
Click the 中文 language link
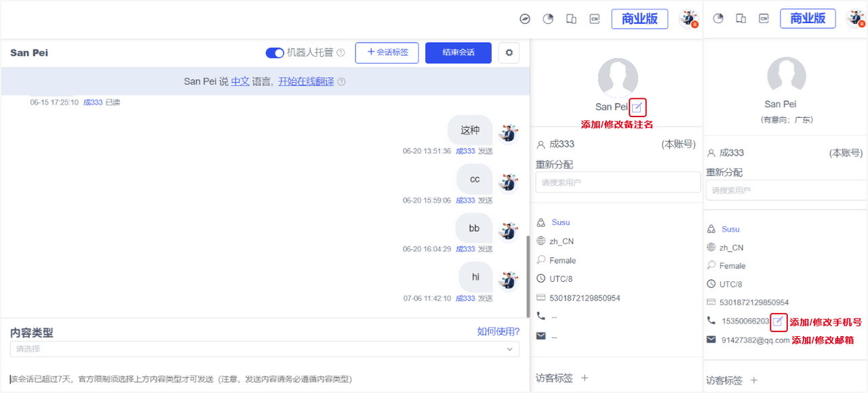pyautogui.click(x=240, y=81)
